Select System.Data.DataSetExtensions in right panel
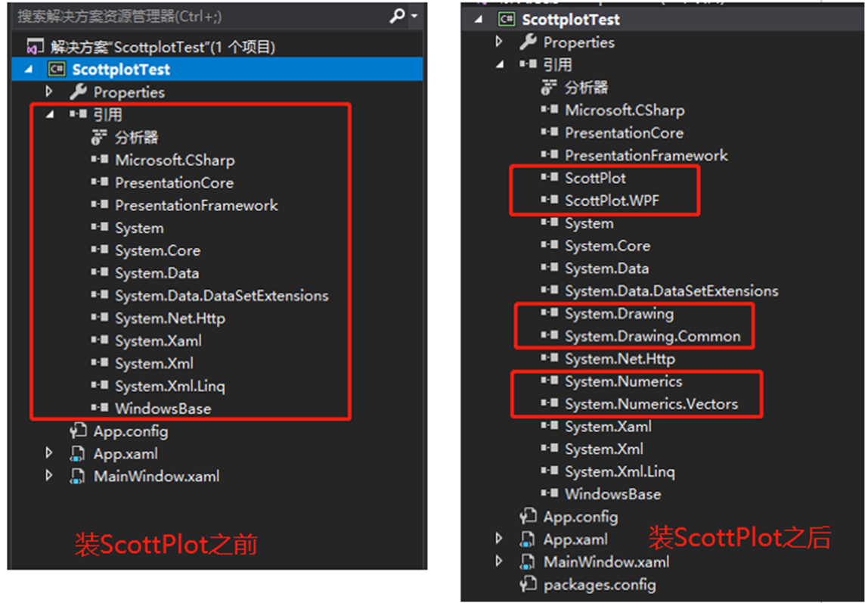Viewport: 868px width, 603px height. pyautogui.click(x=671, y=291)
